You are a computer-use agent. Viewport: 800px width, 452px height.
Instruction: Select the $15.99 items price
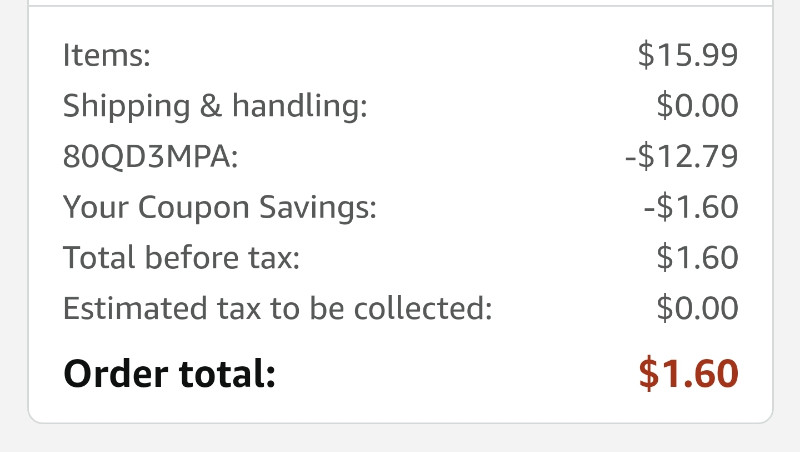pos(688,55)
